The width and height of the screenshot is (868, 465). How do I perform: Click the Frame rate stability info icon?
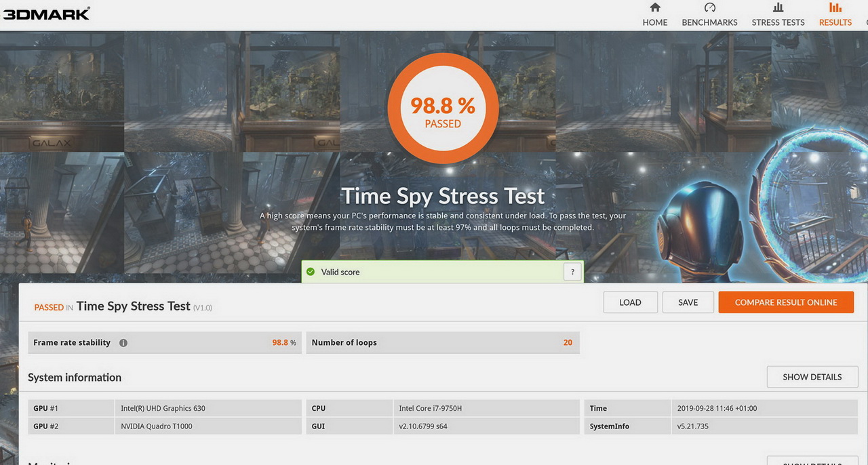click(123, 343)
